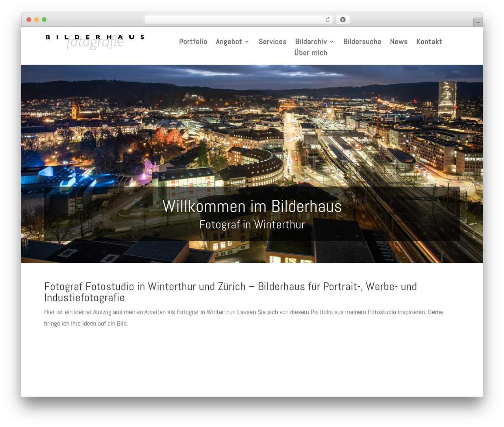Image resolution: width=504 pixels, height=427 pixels.
Task: Add a new browser tab with plus button
Action: [x=478, y=22]
